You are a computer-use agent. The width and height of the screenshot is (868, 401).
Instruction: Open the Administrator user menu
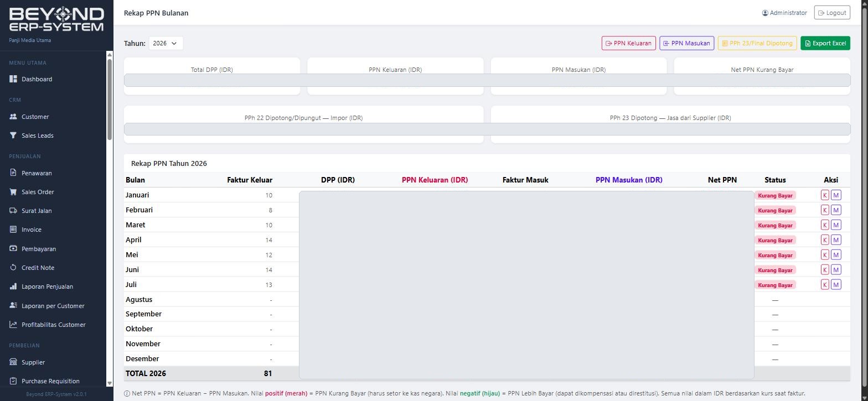click(784, 13)
